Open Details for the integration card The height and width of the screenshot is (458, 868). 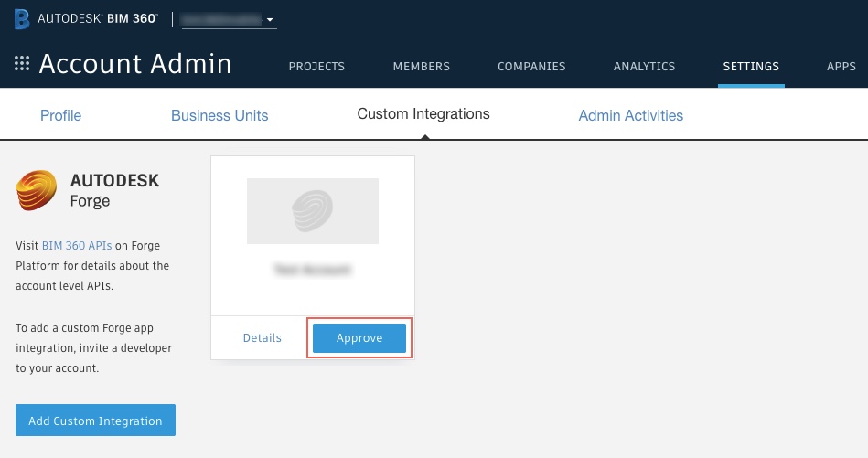click(x=263, y=338)
